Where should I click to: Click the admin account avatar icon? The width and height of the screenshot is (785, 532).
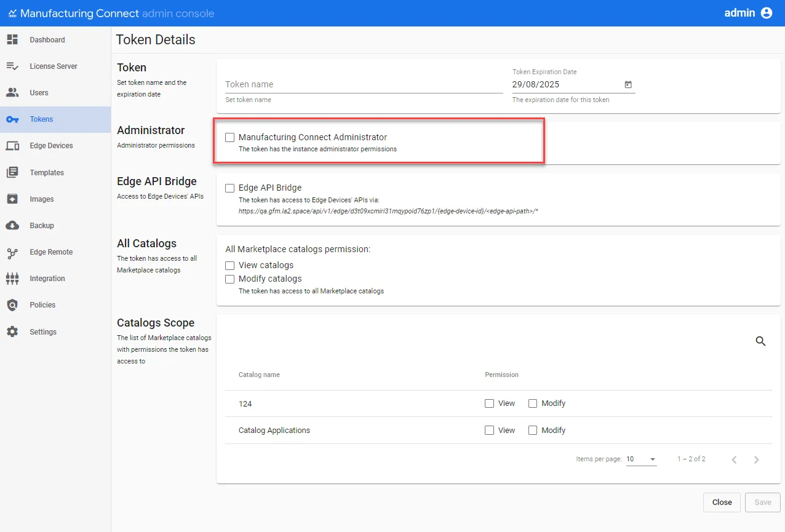[767, 13]
